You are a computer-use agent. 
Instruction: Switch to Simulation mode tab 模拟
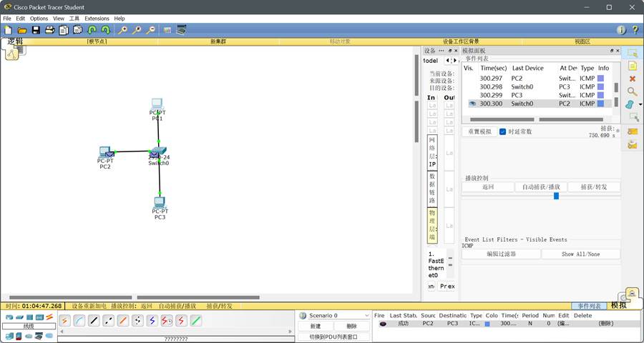[x=619, y=306]
